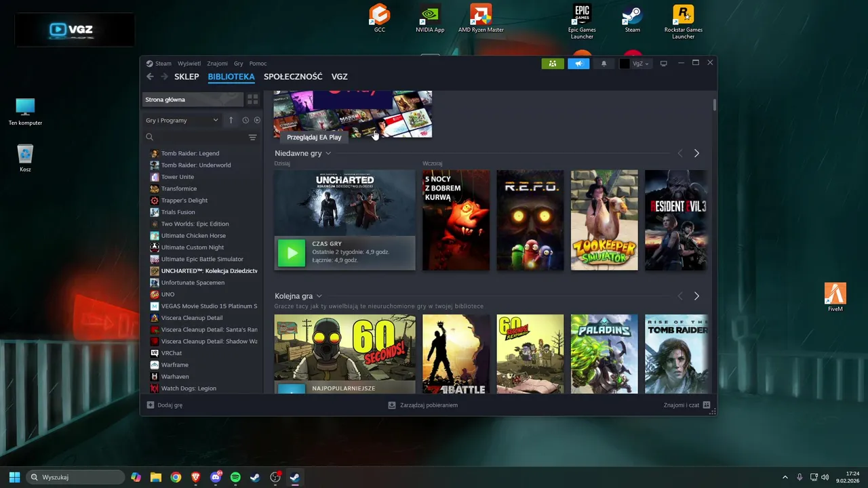Open FiveM desktop shortcut
The width and height of the screenshot is (868, 488).
point(835,298)
